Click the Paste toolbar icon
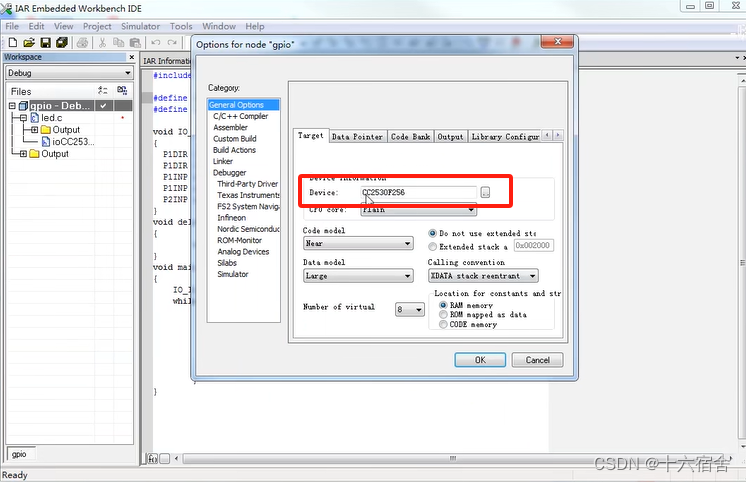 (x=135, y=42)
